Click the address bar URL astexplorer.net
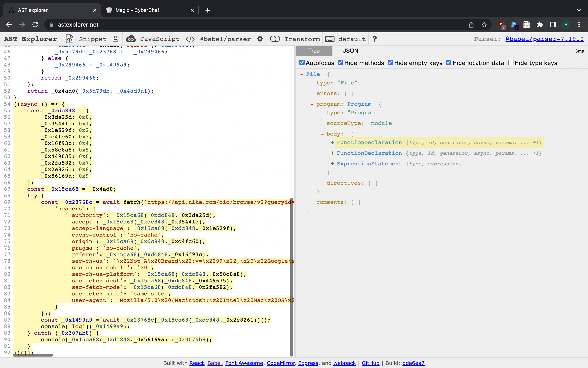Viewport: 588px width, 368px height. 78,25
